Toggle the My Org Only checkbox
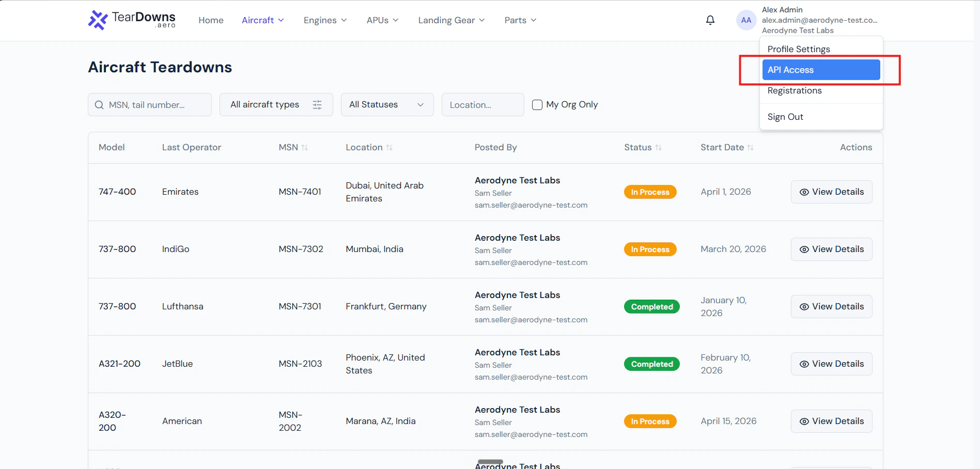This screenshot has width=980, height=469. [x=537, y=105]
